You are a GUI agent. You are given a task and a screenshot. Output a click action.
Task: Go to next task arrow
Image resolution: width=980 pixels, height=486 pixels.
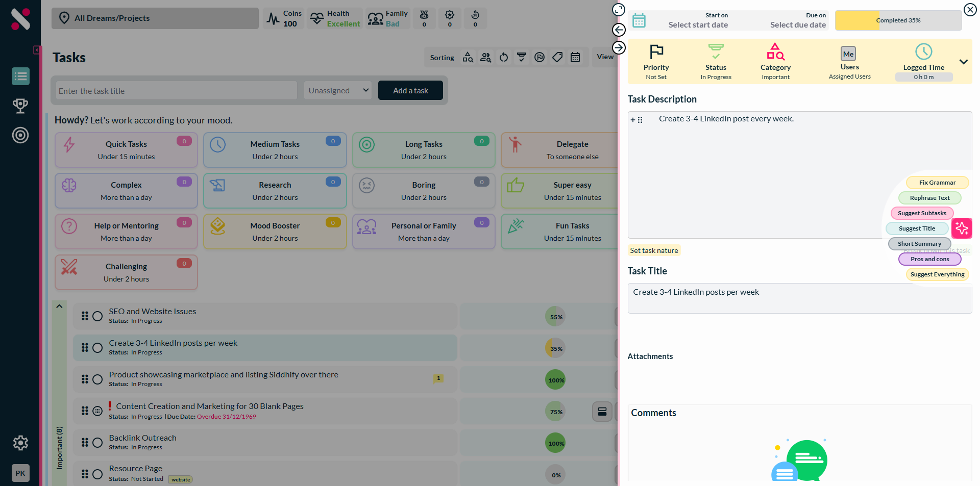pyautogui.click(x=619, y=47)
